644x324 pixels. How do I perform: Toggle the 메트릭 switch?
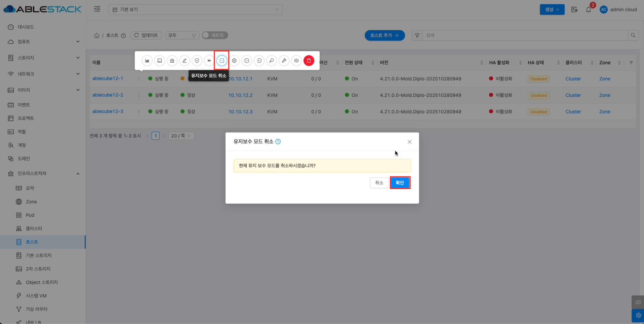tap(215, 35)
